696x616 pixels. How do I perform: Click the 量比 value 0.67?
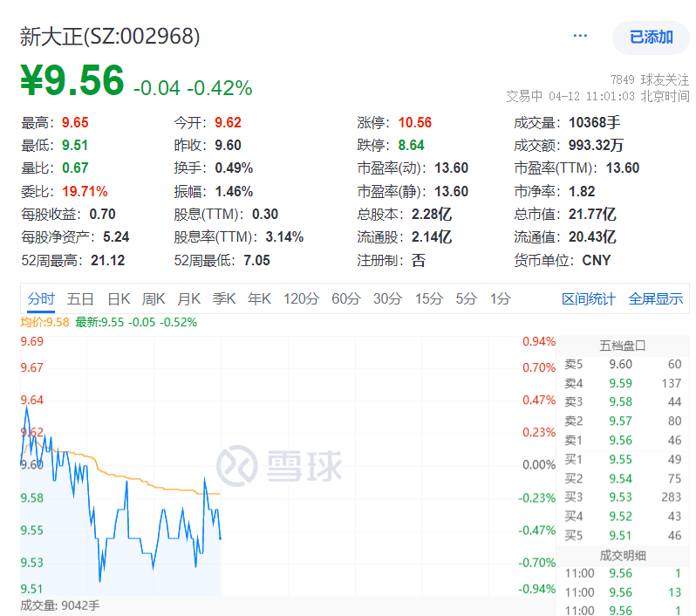tap(75, 168)
